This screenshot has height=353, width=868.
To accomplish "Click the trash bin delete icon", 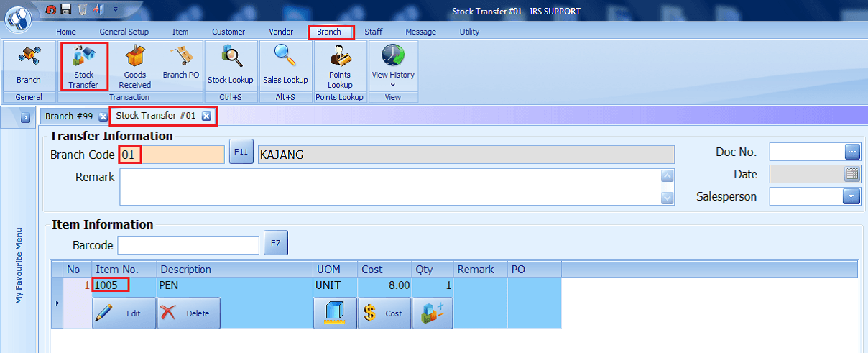I will [x=82, y=10].
